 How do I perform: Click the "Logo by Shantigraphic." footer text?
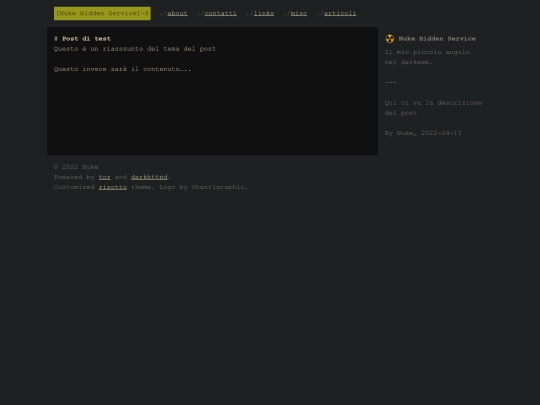tap(204, 187)
